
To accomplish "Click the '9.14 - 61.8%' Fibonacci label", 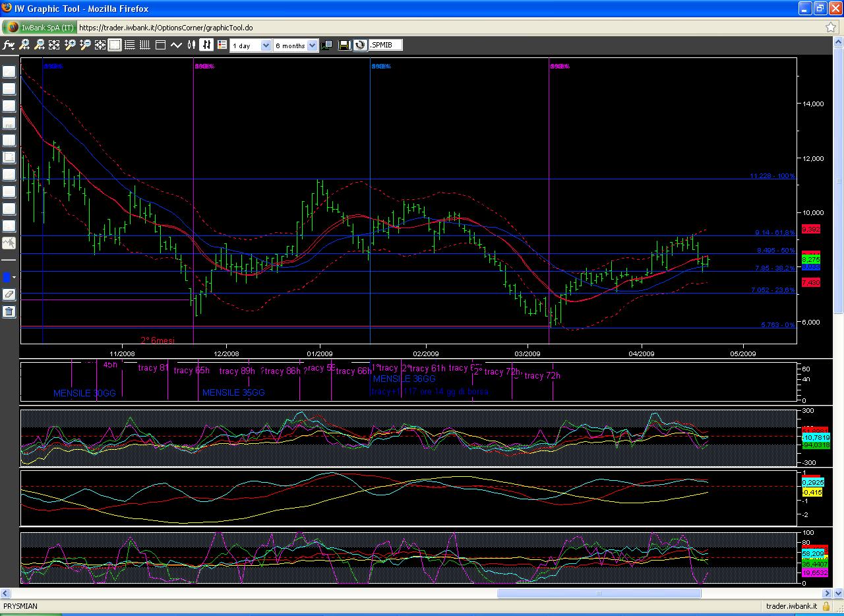I will point(775,233).
